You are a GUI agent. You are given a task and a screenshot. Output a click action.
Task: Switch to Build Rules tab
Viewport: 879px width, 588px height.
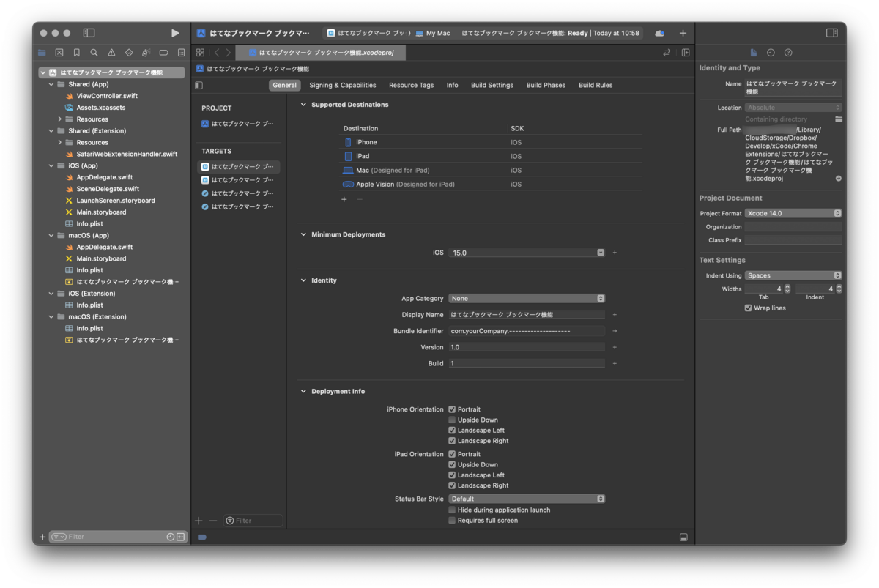tap(596, 85)
